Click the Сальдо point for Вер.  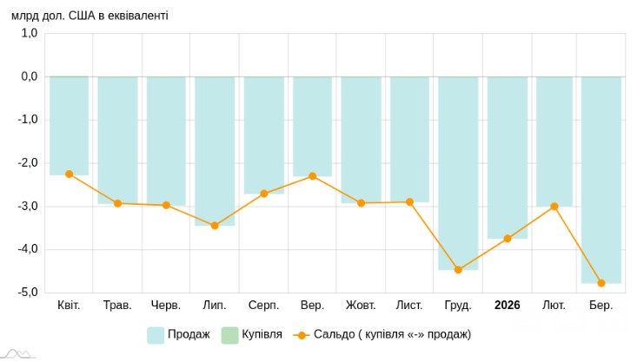coord(312,176)
